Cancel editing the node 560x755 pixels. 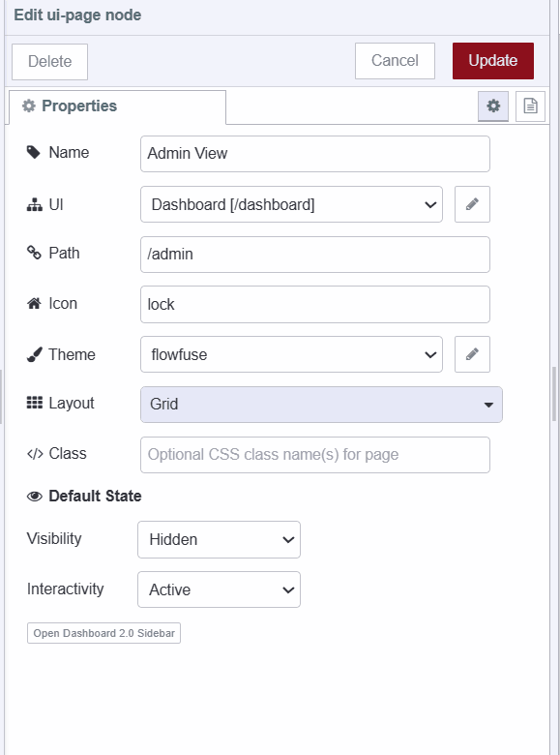click(395, 61)
